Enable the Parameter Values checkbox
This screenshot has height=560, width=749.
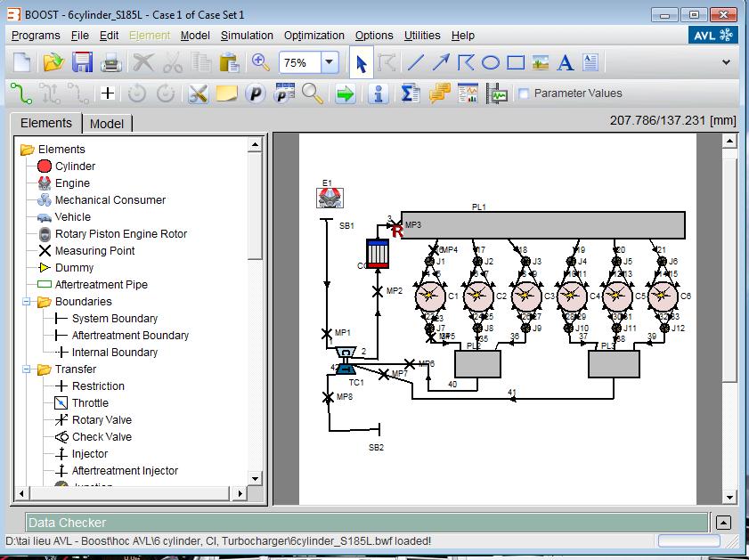(524, 93)
